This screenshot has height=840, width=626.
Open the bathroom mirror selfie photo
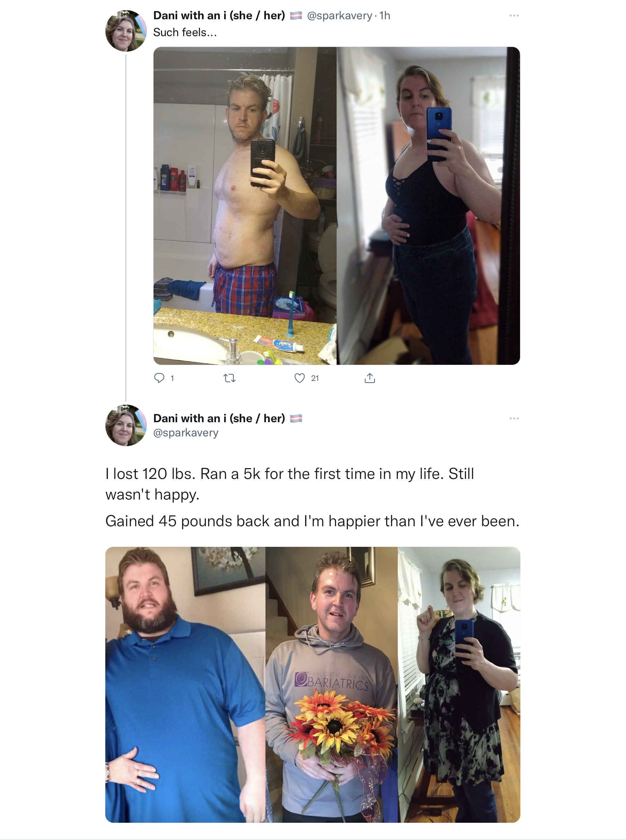pyautogui.click(x=245, y=206)
